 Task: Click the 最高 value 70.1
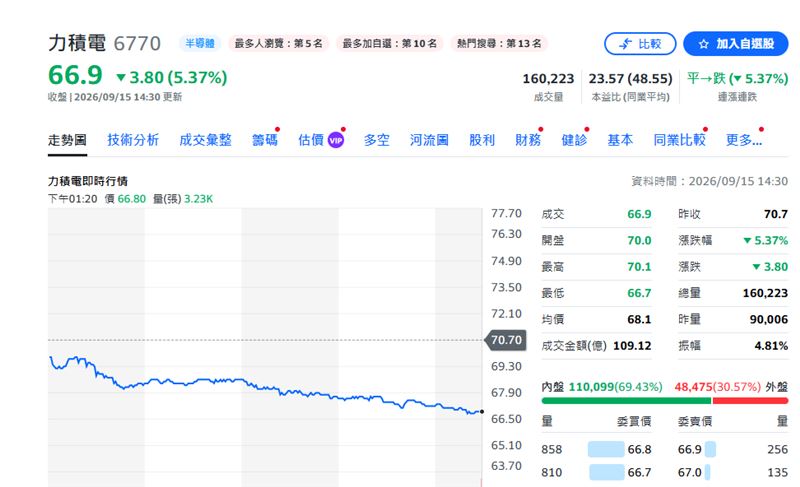[x=639, y=267]
